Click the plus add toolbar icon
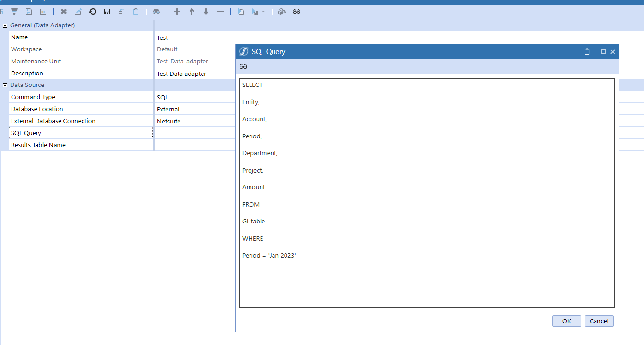 point(177,12)
